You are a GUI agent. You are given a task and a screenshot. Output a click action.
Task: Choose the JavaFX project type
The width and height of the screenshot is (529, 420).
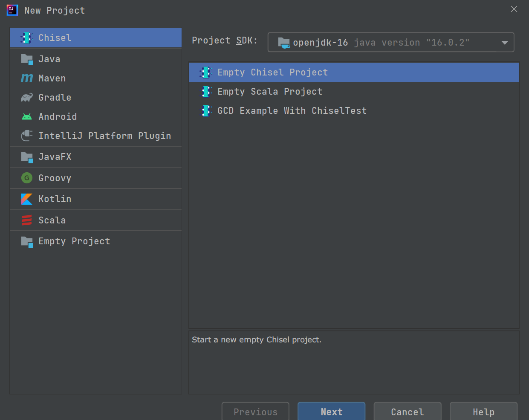96,157
